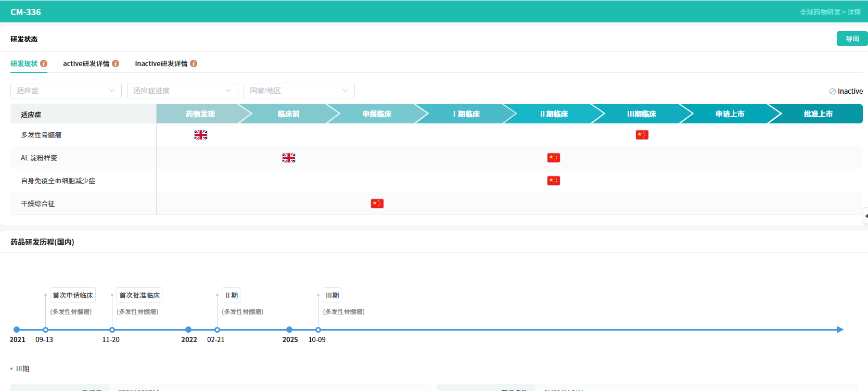This screenshot has height=391, width=868.
Task: Click China flag in AL 淀粉样变 row
Action: coord(553,158)
